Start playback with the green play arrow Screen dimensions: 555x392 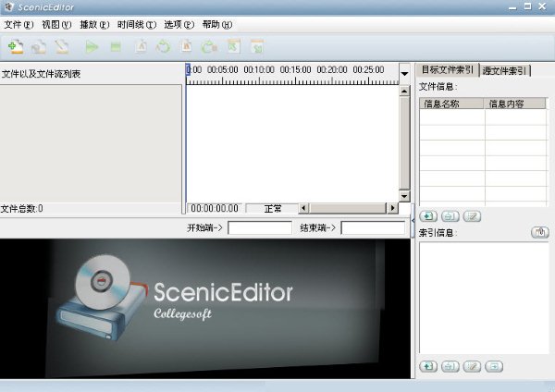pos(92,47)
